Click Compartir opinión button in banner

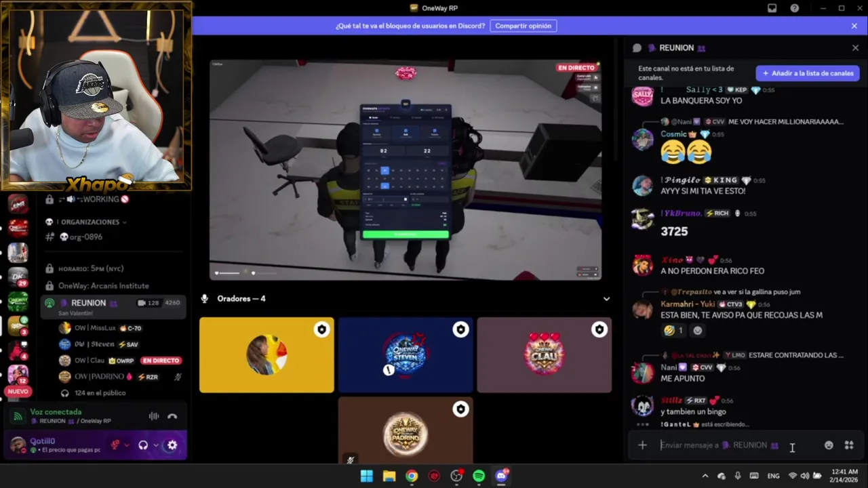[523, 26]
